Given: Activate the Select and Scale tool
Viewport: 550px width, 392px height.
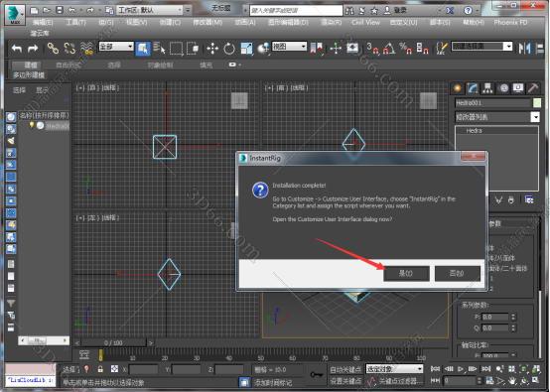Looking at the screenshot, I should pos(246,49).
